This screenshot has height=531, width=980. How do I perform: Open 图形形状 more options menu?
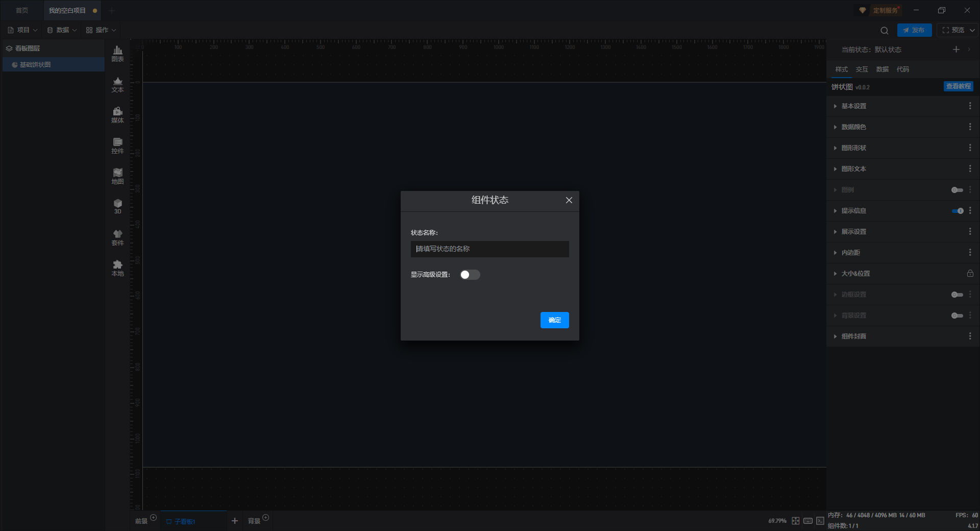click(970, 148)
